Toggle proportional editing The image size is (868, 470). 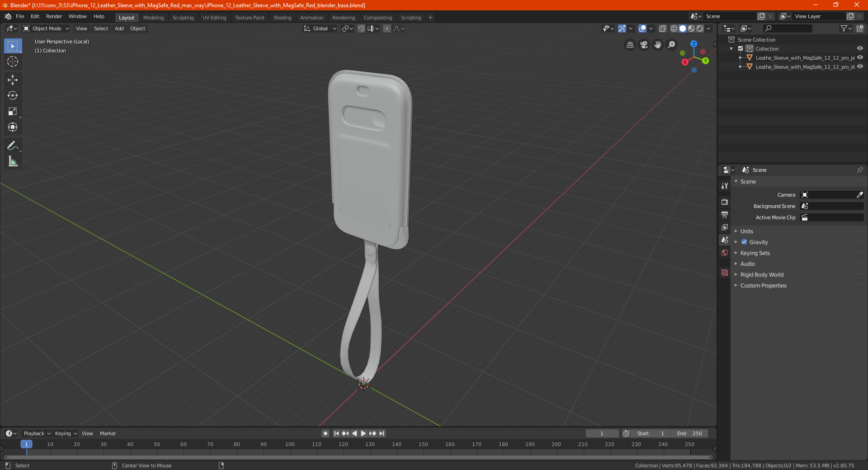pyautogui.click(x=387, y=28)
